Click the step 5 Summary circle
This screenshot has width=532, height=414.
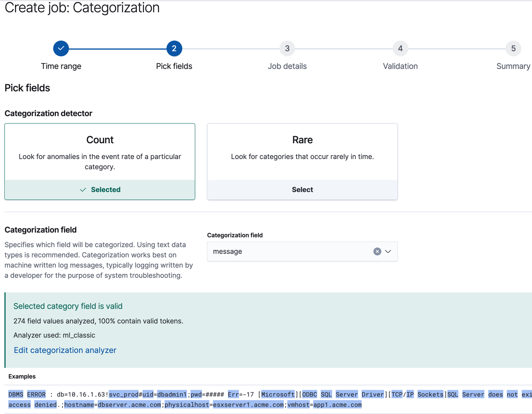(513, 48)
